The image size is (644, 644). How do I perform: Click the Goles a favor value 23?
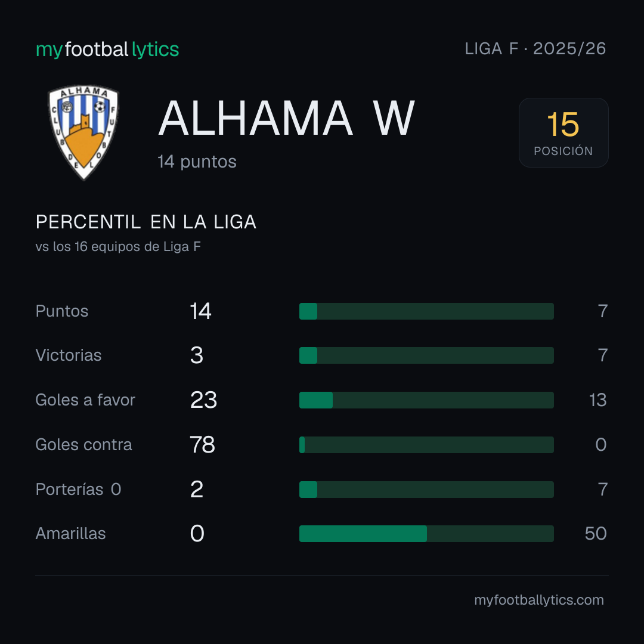point(203,400)
